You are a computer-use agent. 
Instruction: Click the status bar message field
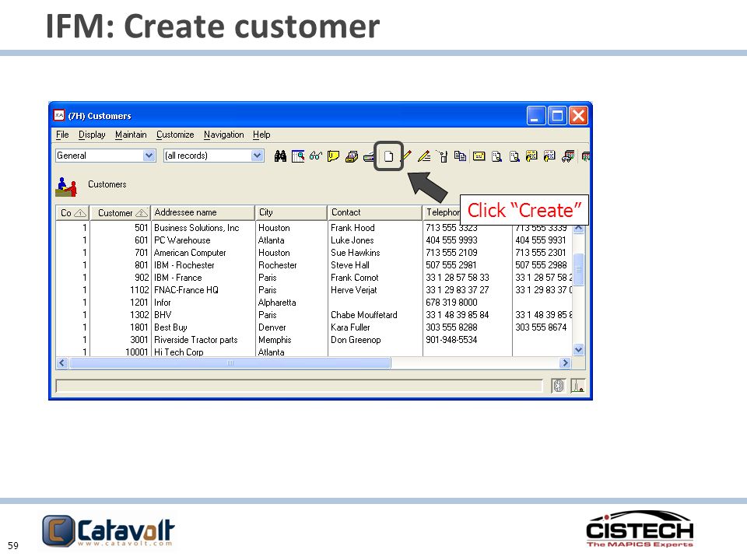pyautogui.click(x=299, y=386)
